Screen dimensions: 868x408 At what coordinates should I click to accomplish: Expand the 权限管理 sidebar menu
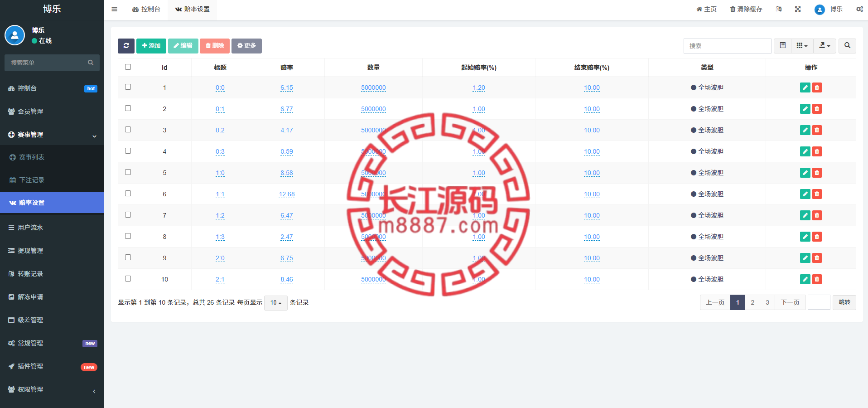pyautogui.click(x=52, y=389)
